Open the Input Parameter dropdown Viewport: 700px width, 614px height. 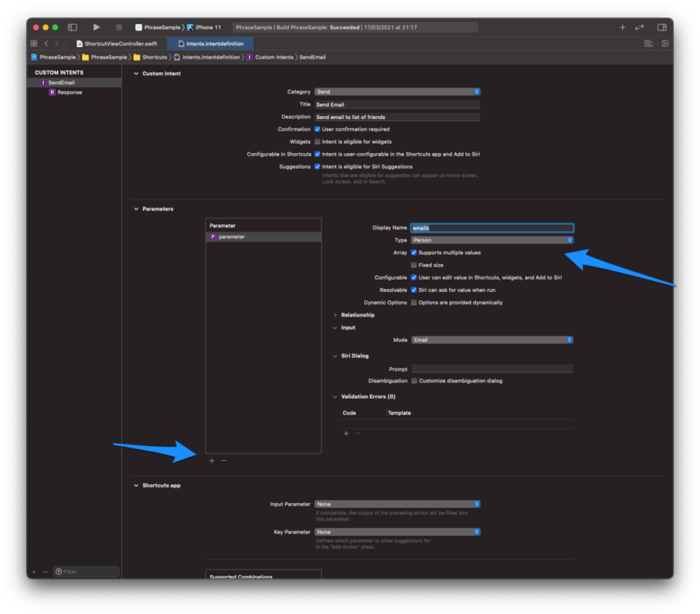click(397, 504)
